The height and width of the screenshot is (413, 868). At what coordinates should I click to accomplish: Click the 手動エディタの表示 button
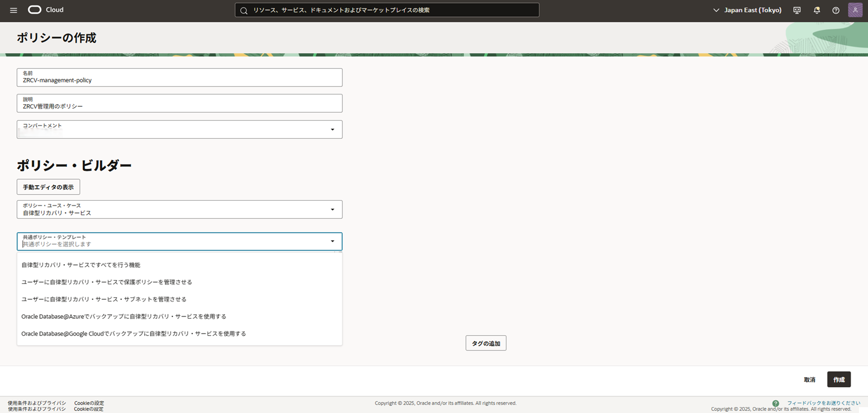[x=48, y=187]
